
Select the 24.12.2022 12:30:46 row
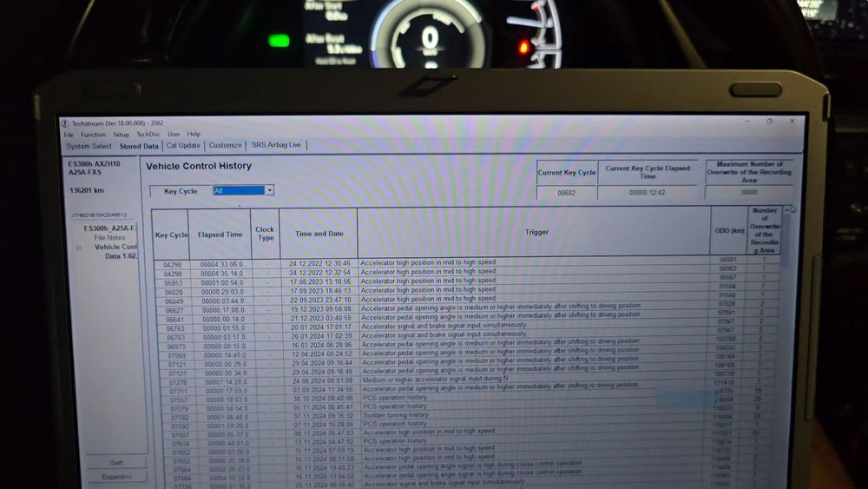click(467, 263)
